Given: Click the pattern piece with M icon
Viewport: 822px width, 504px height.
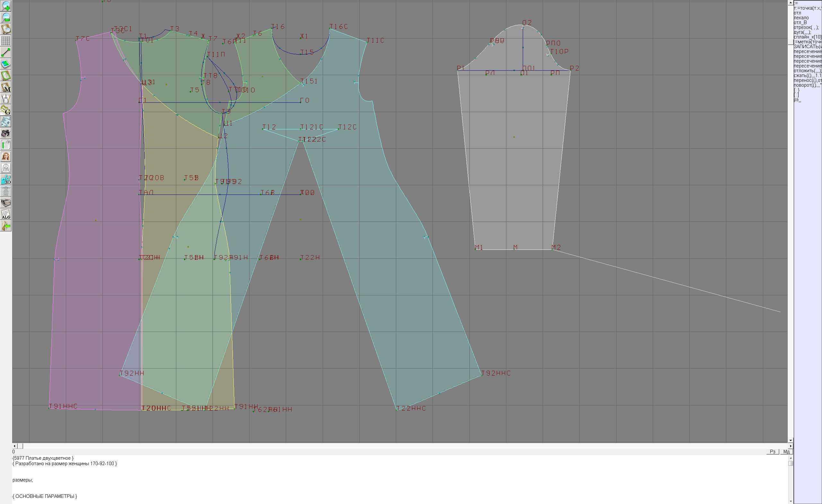Looking at the screenshot, I should (x=6, y=87).
